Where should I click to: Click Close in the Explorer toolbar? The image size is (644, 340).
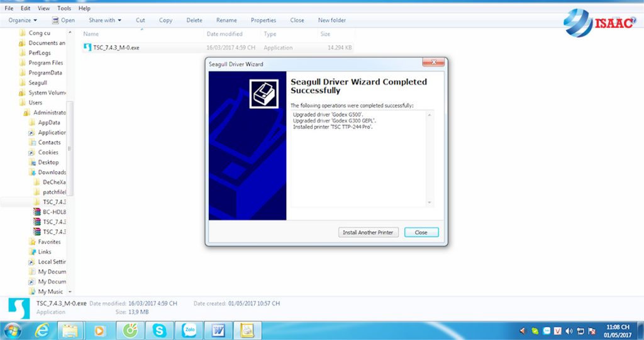point(297,20)
